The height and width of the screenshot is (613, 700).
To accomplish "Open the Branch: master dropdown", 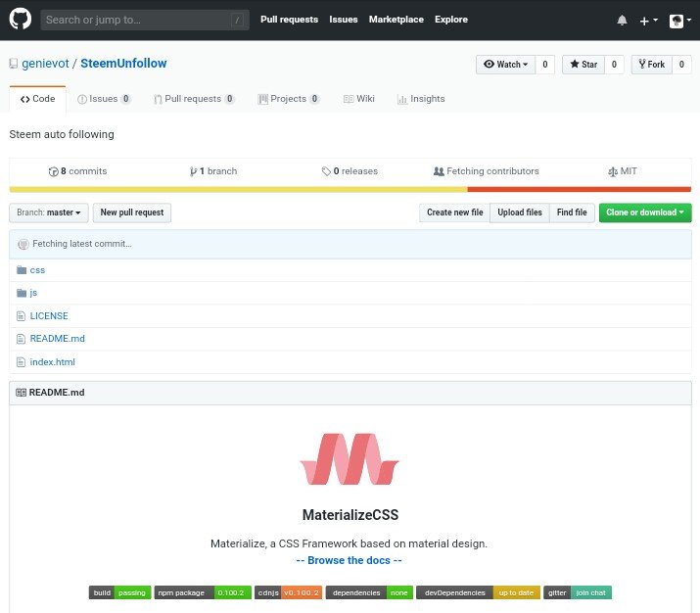I will tap(49, 212).
